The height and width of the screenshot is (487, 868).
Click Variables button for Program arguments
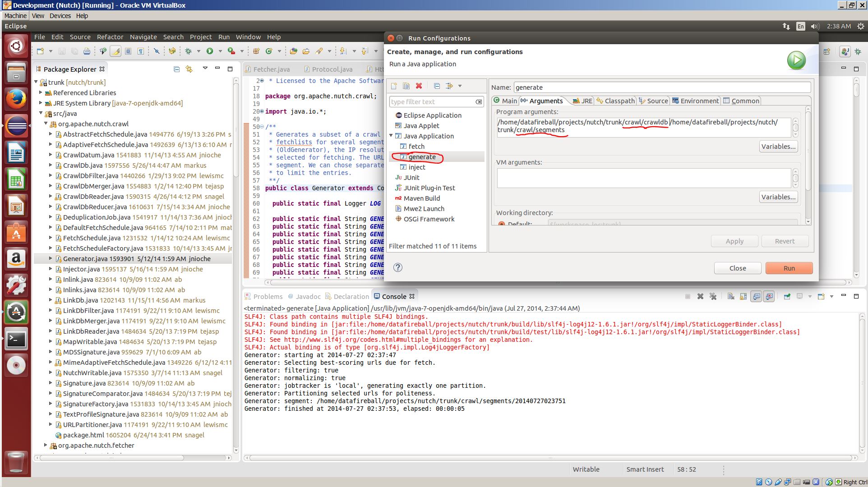(778, 146)
